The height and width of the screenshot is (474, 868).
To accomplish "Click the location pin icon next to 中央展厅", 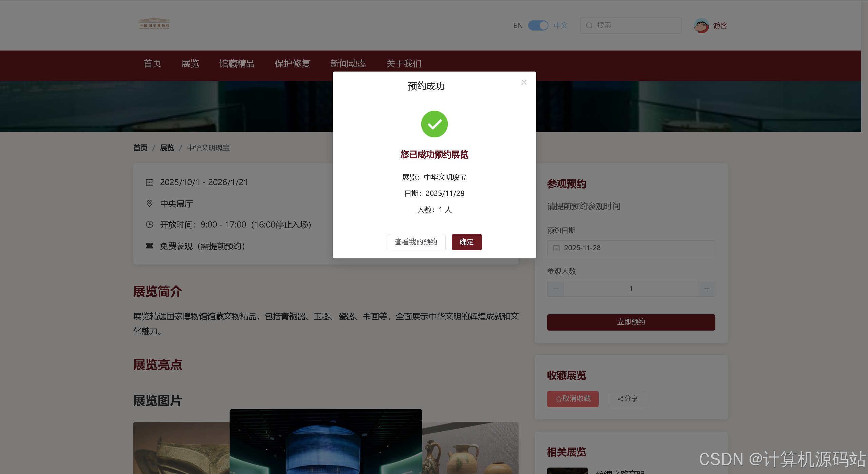I will click(149, 203).
